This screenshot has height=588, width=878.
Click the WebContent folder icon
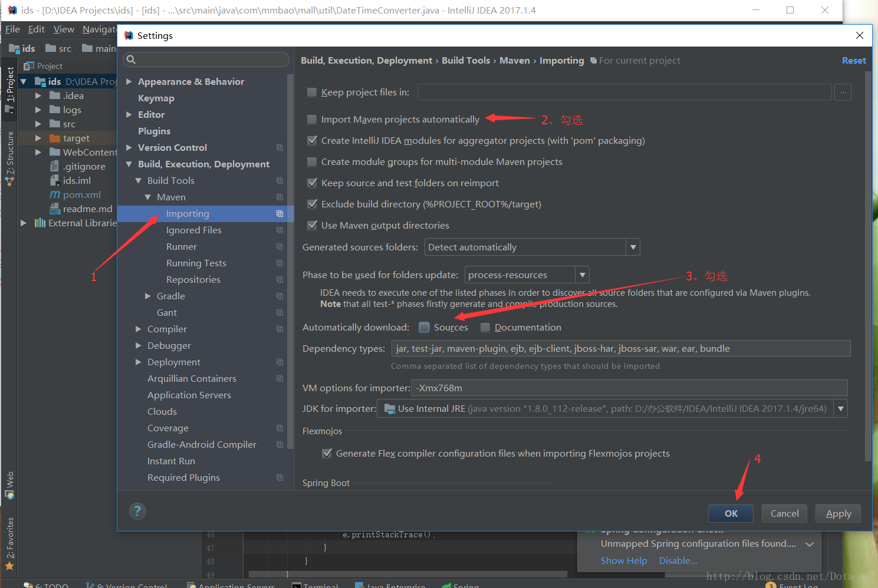pos(55,152)
